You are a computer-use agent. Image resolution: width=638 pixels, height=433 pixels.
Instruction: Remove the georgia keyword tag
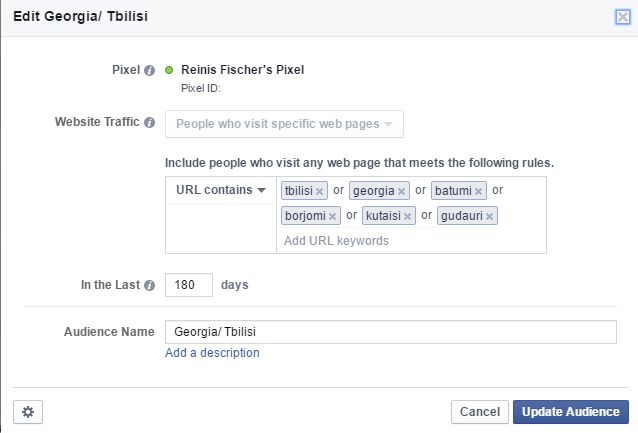pos(401,191)
